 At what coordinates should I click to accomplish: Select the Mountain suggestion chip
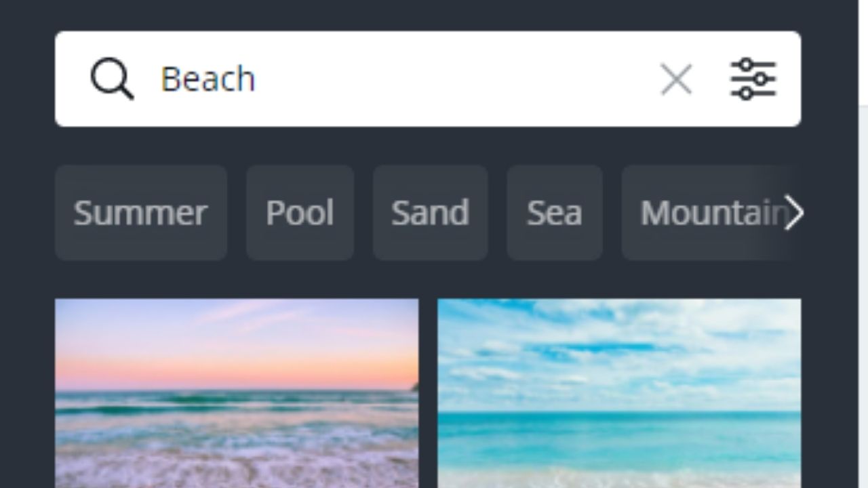(711, 213)
